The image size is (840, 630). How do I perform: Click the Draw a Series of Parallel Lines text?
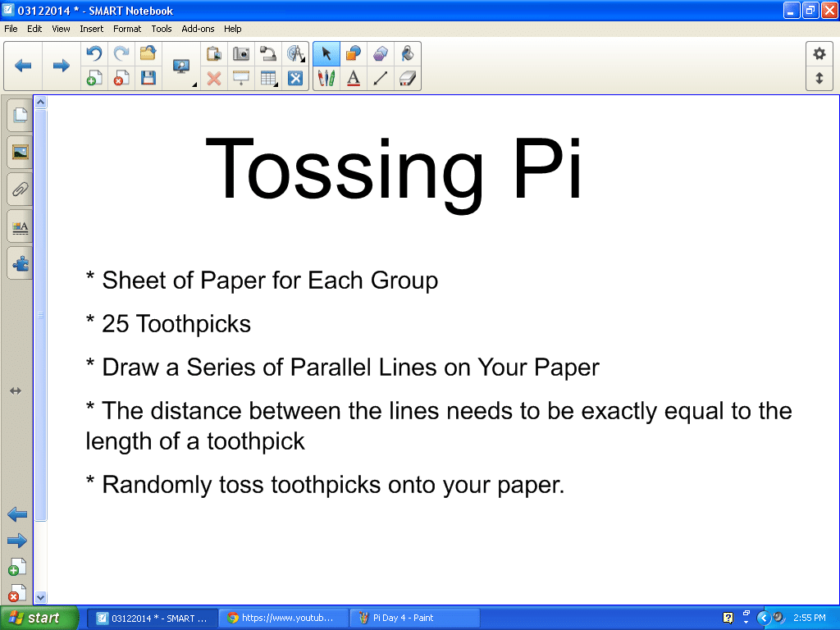coord(342,367)
